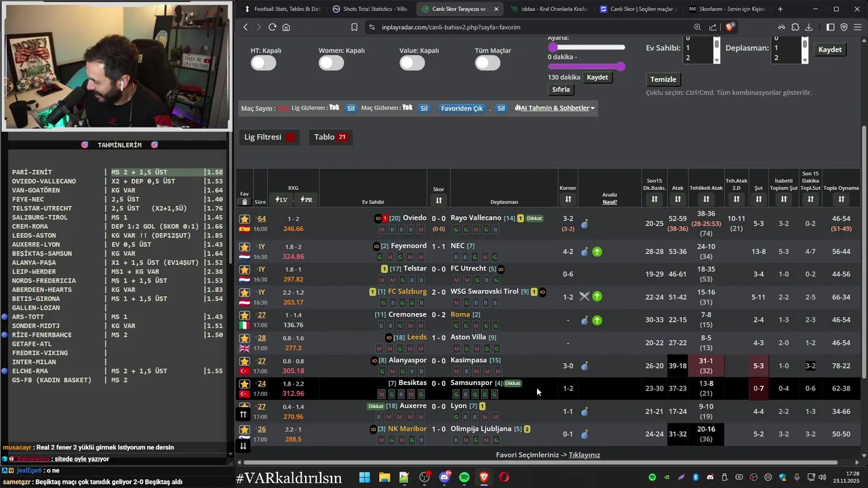Sort by Şut column arrows

coord(758,199)
